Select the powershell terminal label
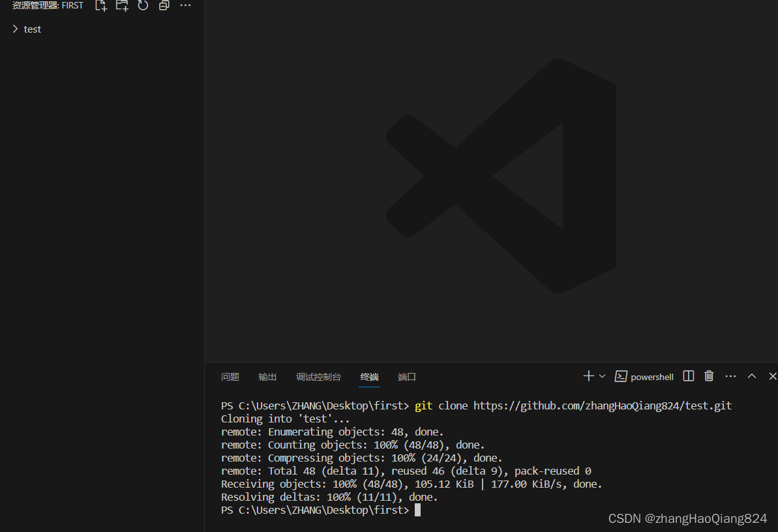The width and height of the screenshot is (778, 532). 652,377
